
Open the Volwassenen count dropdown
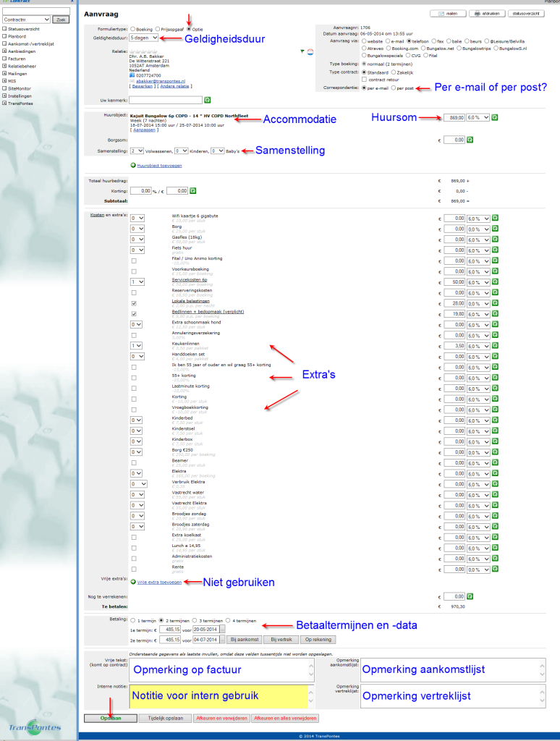(137, 151)
